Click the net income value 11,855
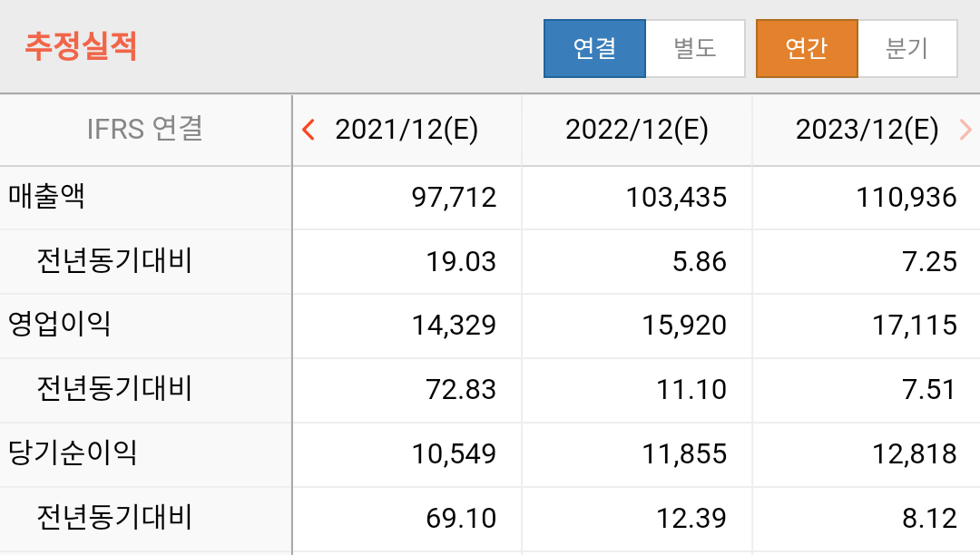 pyautogui.click(x=684, y=454)
